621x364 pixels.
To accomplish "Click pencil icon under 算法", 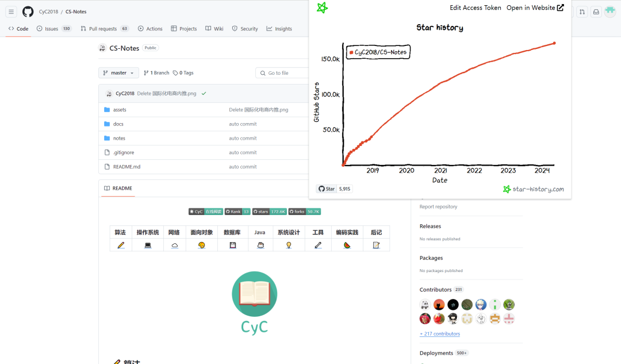I will tap(121, 245).
